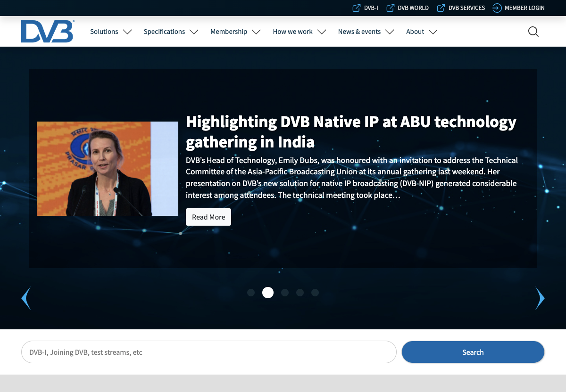
Task: Expand the Specifications dropdown
Action: coord(171,32)
